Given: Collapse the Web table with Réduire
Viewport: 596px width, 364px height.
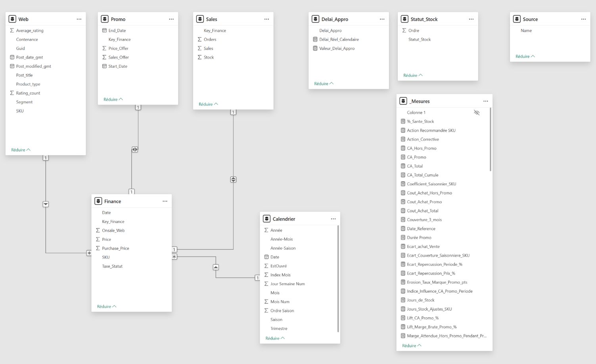Looking at the screenshot, I should click(21, 150).
